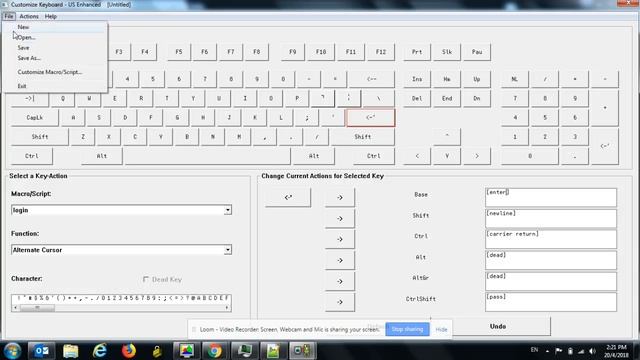The image size is (640, 360).
Task: Select the F5 key on keyboard layout
Action: tap(179, 52)
